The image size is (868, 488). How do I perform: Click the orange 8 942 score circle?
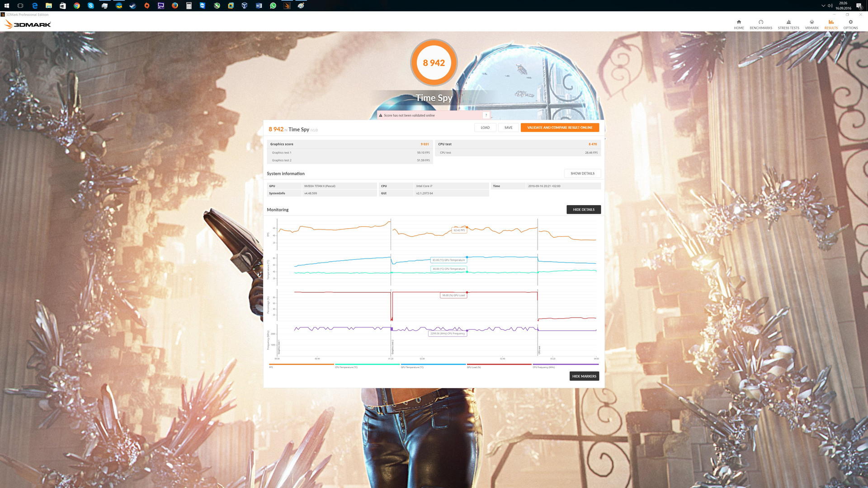(x=434, y=63)
